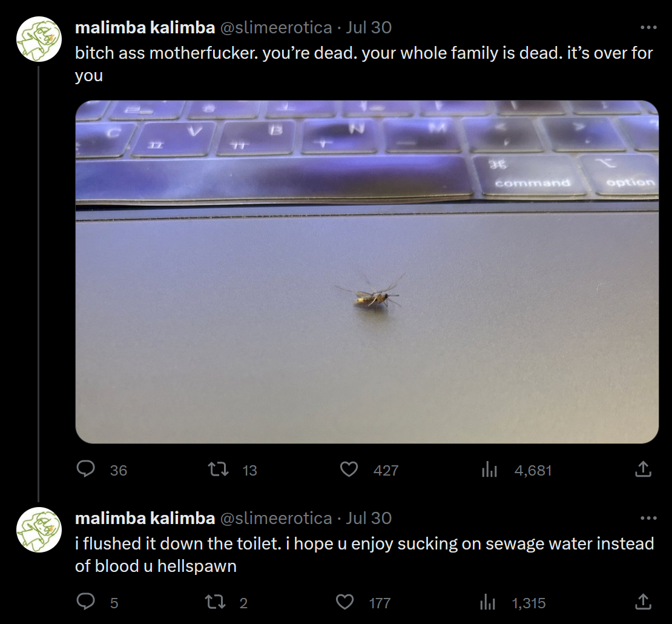
Task: Reply to the second tweet about toilet
Action: [87, 602]
